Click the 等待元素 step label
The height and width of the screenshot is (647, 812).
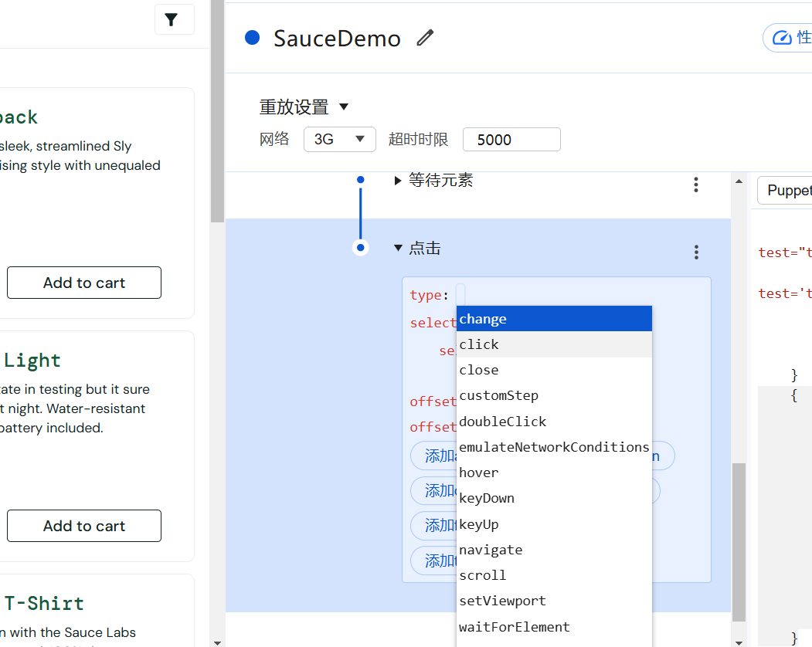click(x=440, y=180)
